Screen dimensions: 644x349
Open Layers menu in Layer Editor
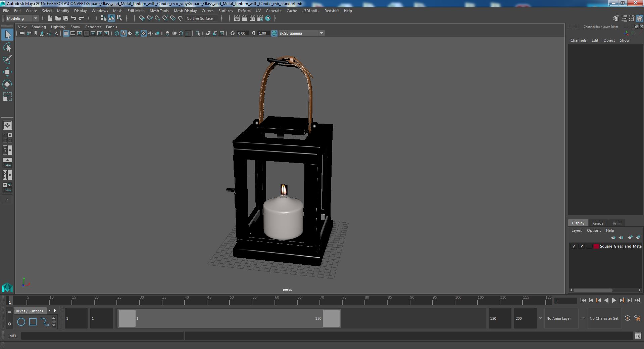577,230
